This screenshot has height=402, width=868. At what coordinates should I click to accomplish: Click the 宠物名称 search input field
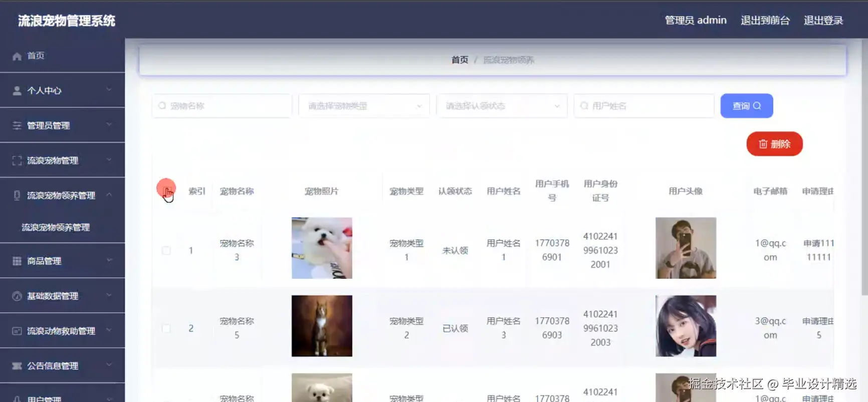click(x=222, y=106)
